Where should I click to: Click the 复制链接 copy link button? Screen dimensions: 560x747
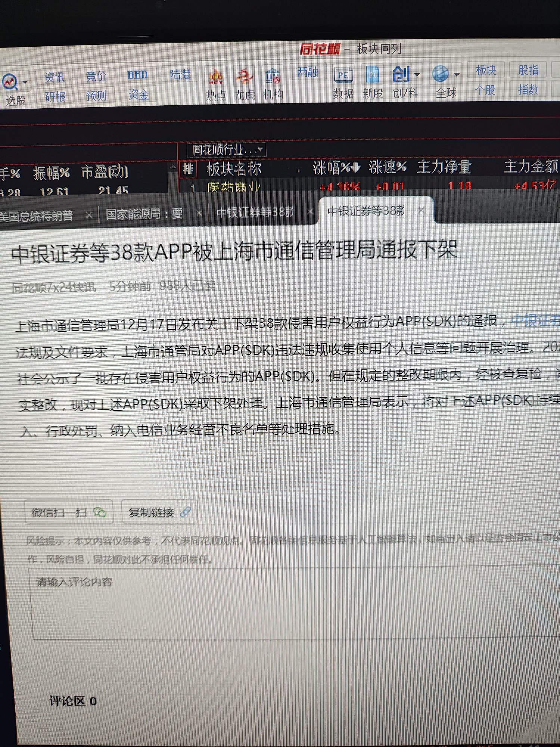[159, 512]
